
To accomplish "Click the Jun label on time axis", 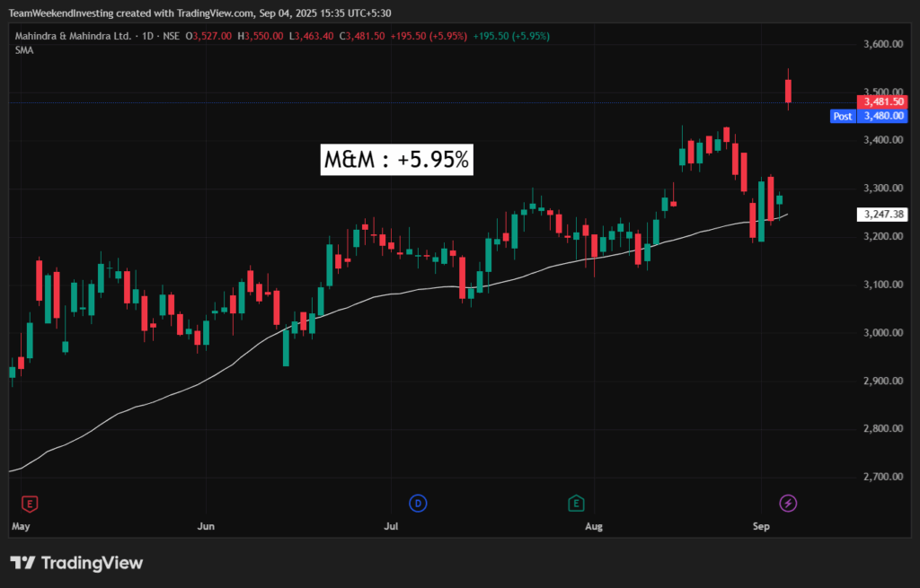I will point(206,526).
